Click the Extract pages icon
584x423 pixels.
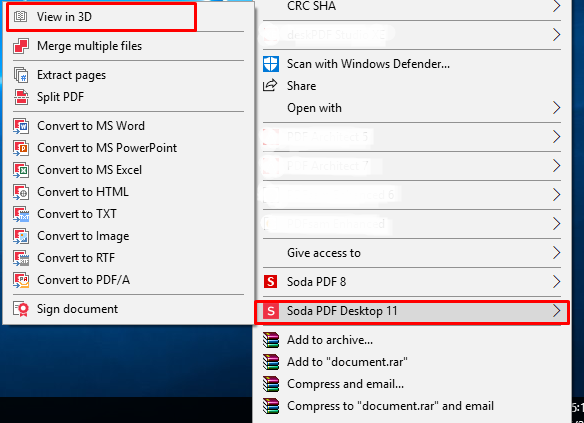click(21, 75)
